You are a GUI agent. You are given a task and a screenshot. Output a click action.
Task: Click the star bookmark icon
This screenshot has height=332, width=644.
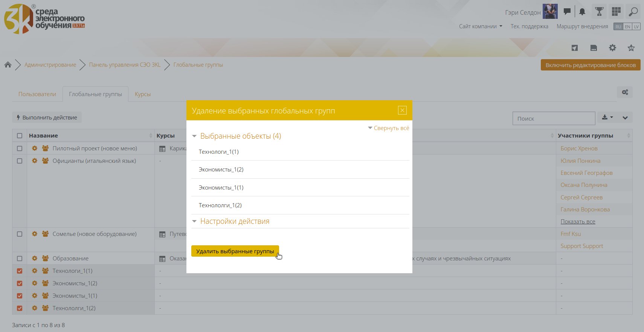click(x=631, y=48)
